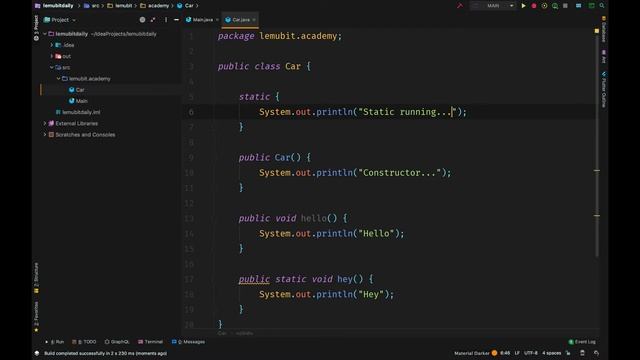Click the 4 spaces indent indicator
The width and height of the screenshot is (640, 360).
point(551,353)
